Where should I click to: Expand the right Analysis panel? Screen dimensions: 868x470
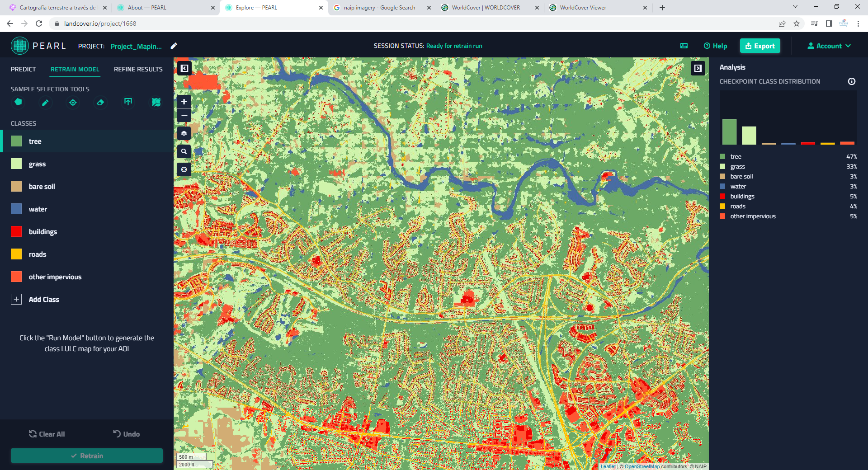pos(698,68)
